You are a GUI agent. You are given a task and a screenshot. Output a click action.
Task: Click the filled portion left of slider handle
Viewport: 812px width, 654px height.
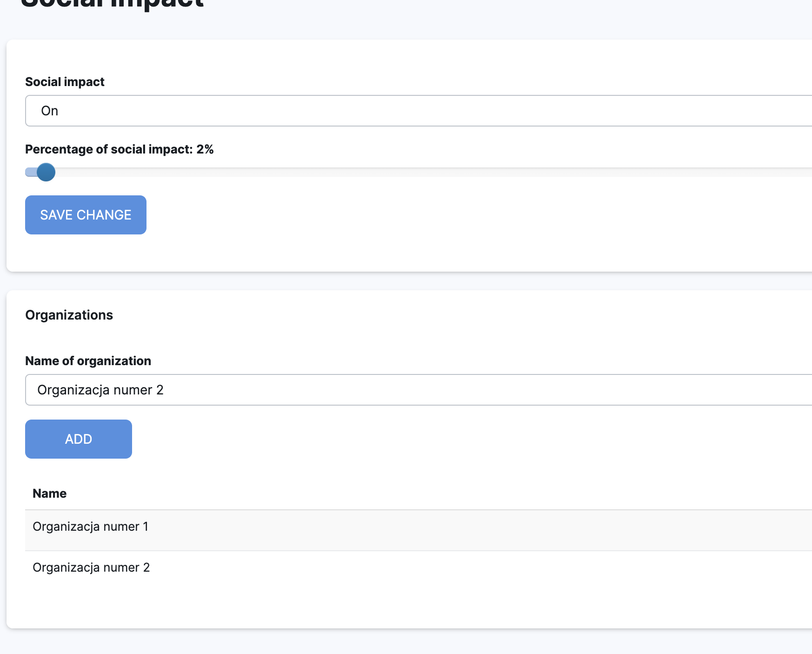pyautogui.click(x=30, y=172)
